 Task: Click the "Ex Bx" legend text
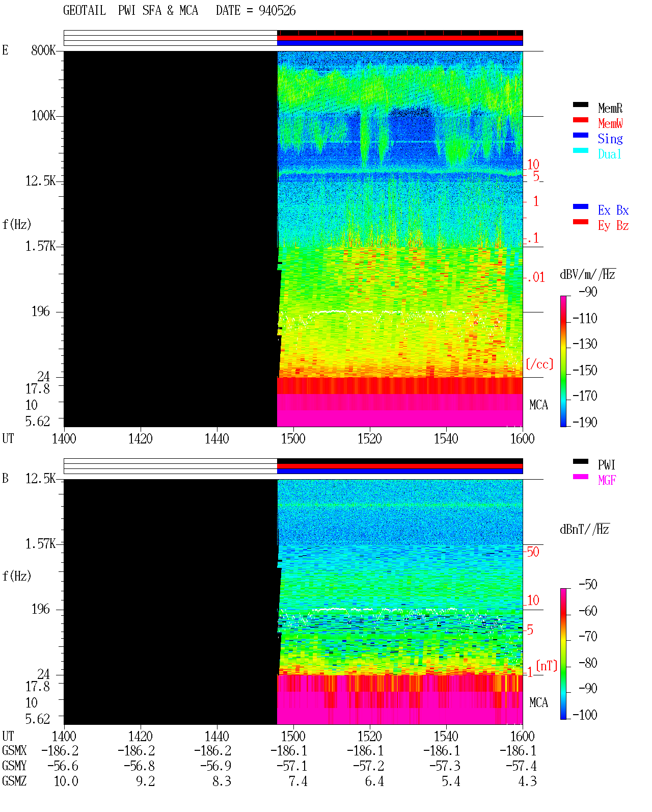[613, 210]
